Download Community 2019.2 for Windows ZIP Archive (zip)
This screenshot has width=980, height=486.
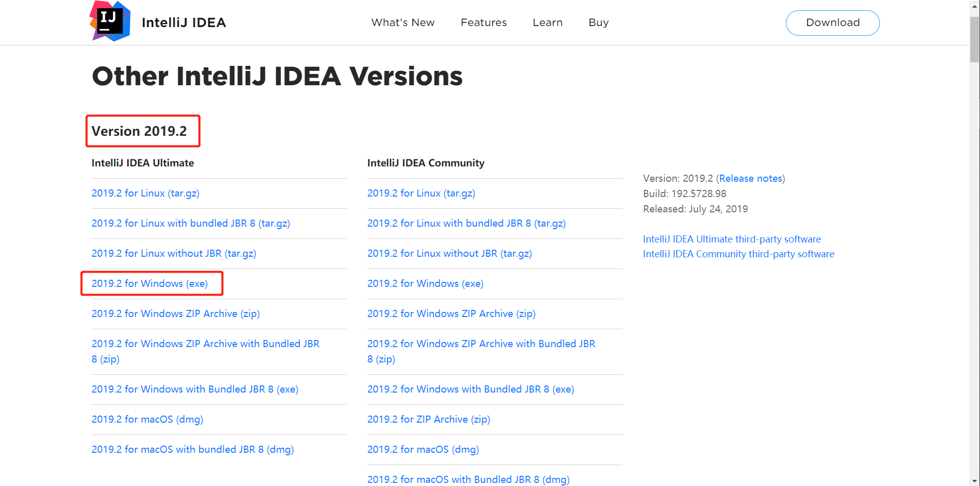click(451, 313)
